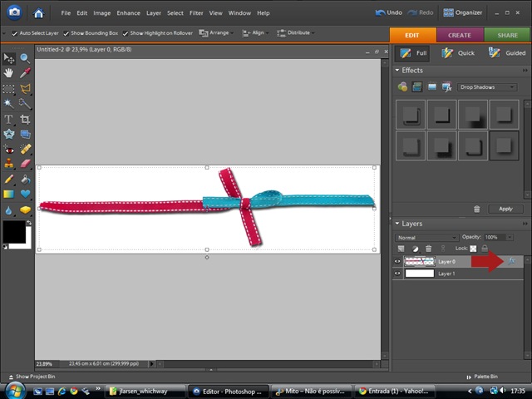Select the Rectangular Marquee tool

9,89
